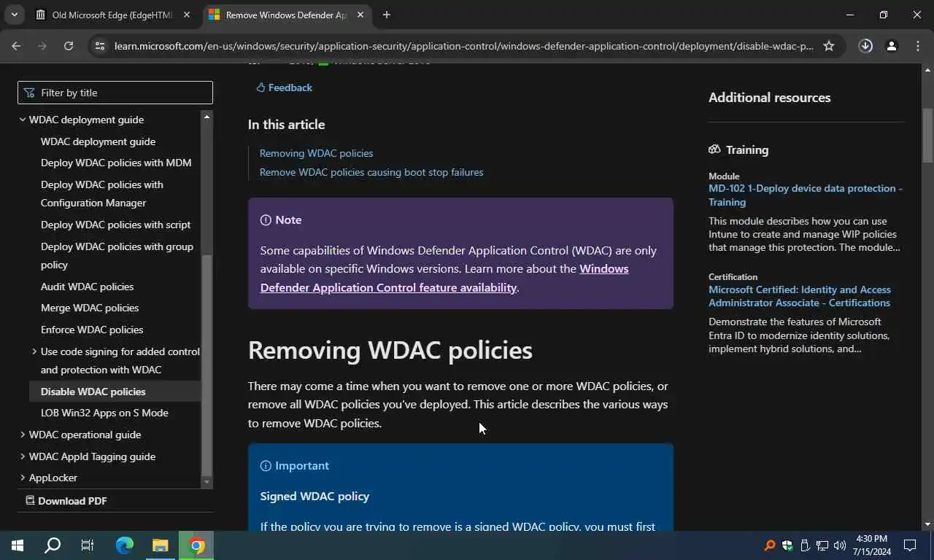Image resolution: width=934 pixels, height=560 pixels.
Task: Open Audit WDAC policies page
Action: click(87, 287)
